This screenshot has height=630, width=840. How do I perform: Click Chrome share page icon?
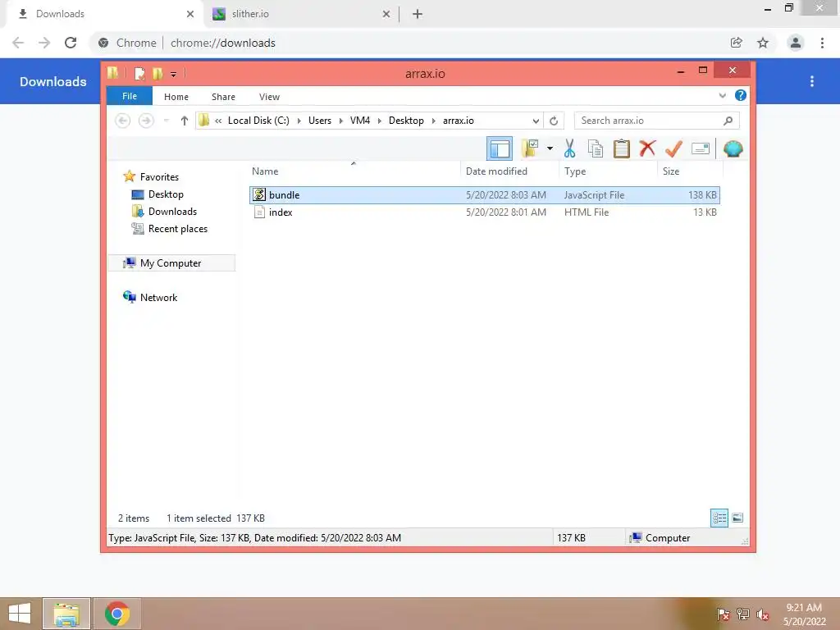click(736, 43)
